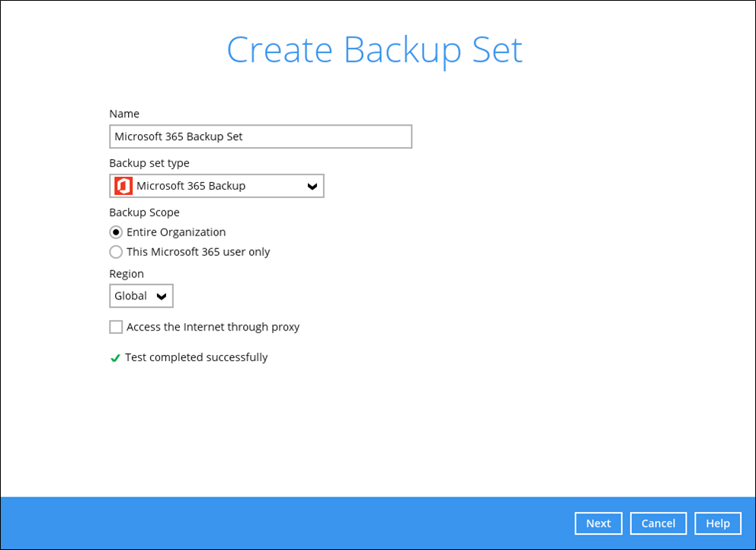Select Entire Organization backup scope
This screenshot has width=756, height=550.
[x=116, y=232]
